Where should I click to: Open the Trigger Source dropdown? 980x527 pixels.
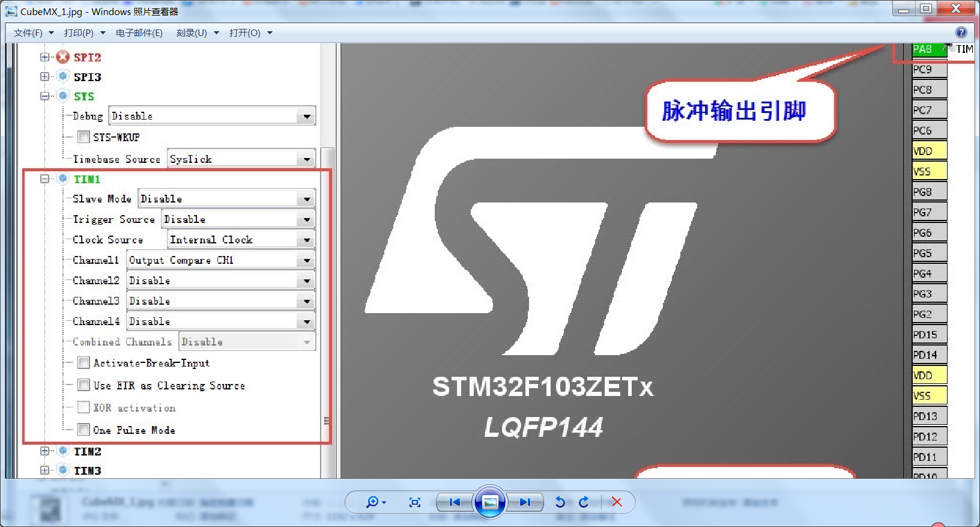click(x=238, y=219)
